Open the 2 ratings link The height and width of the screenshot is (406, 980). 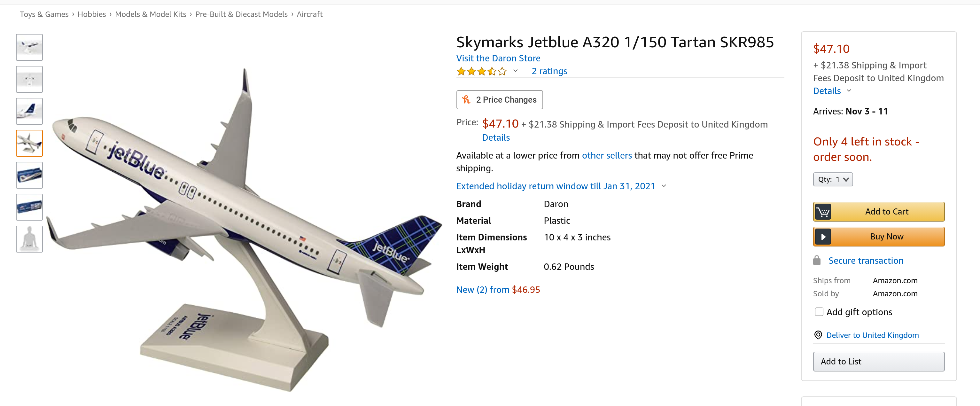click(x=549, y=71)
